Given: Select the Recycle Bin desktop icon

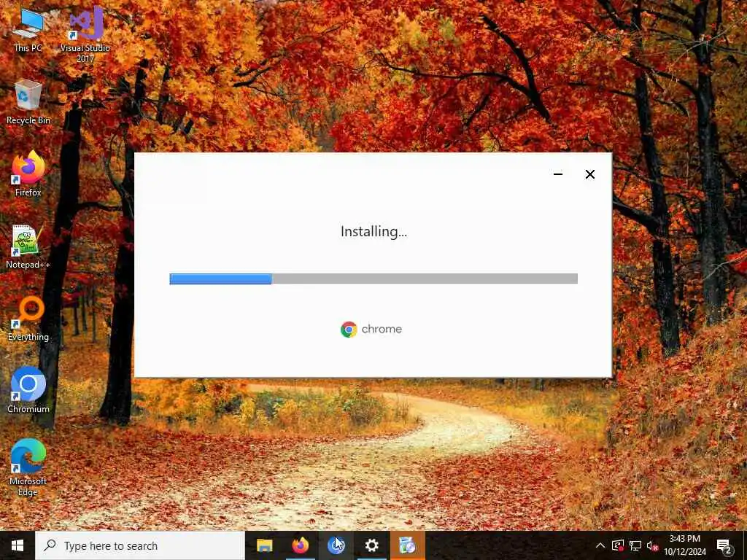Looking at the screenshot, I should point(28,102).
